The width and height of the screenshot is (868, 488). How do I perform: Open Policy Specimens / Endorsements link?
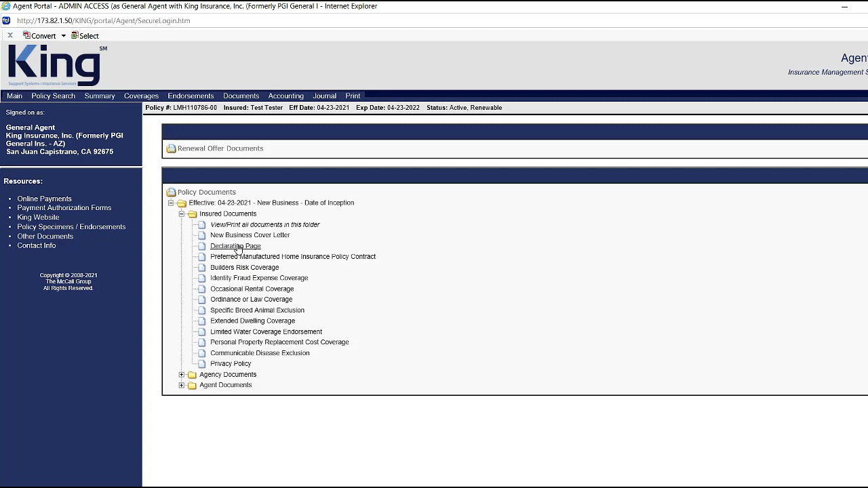[x=71, y=226]
